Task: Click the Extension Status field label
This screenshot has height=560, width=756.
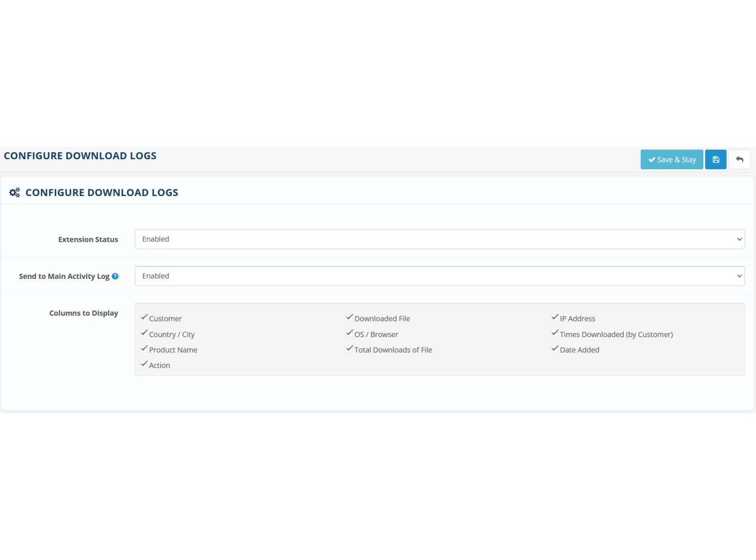Action: pos(88,240)
